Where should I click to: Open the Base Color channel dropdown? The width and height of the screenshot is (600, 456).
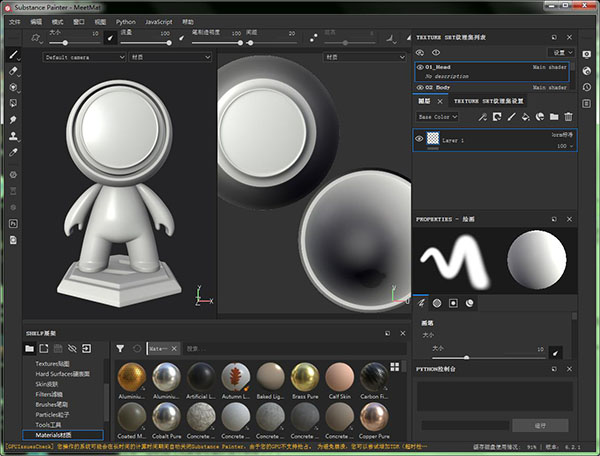437,117
